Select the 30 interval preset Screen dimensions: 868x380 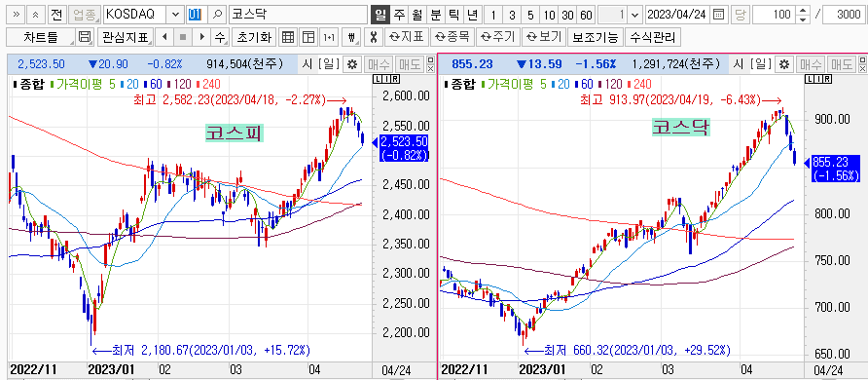(x=568, y=15)
